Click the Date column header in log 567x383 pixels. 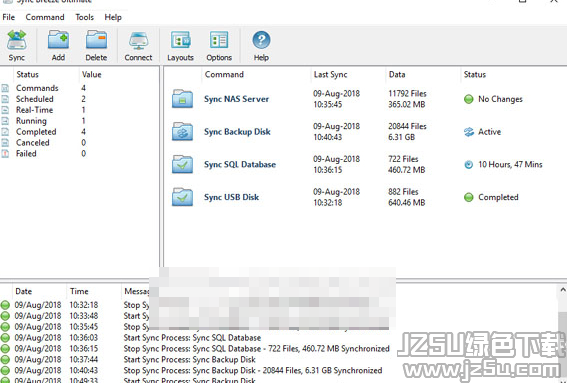(x=24, y=291)
